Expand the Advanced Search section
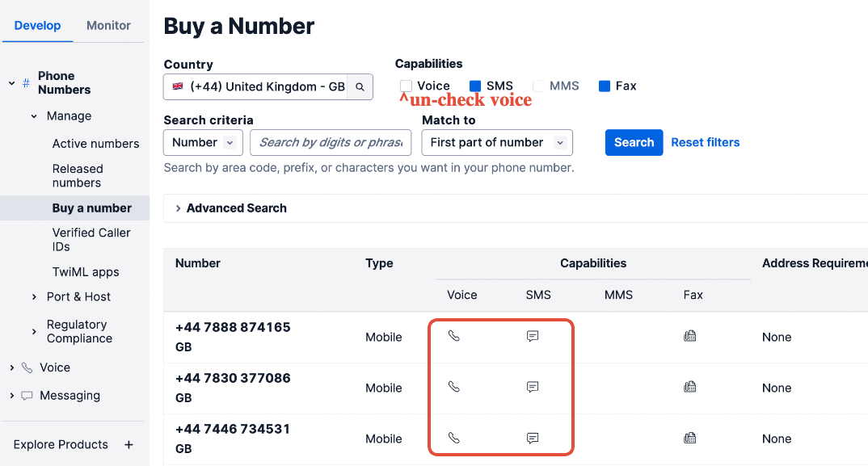Viewport: 868px width, 466px height. [230, 208]
